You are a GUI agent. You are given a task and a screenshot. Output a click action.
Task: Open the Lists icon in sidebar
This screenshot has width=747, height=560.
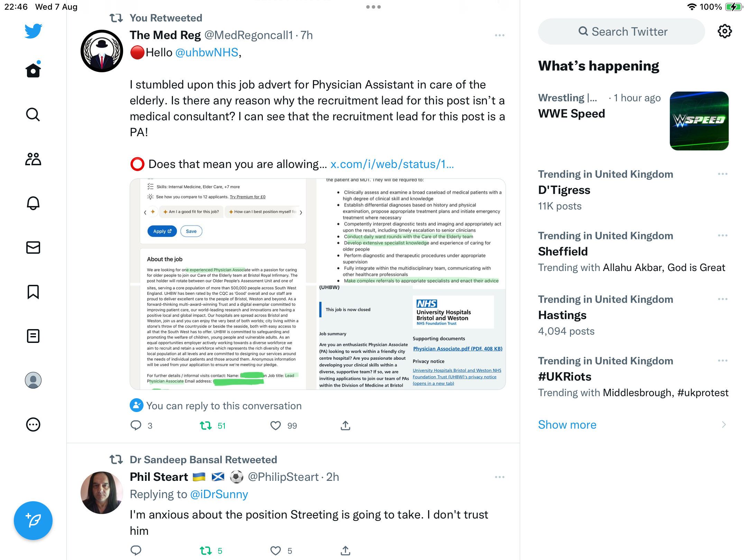[33, 336]
